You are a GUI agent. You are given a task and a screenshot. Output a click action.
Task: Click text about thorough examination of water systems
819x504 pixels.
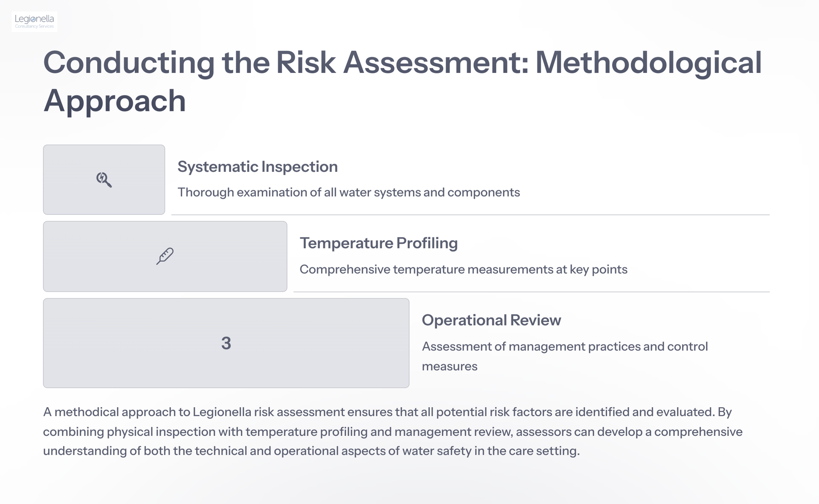[x=349, y=192]
